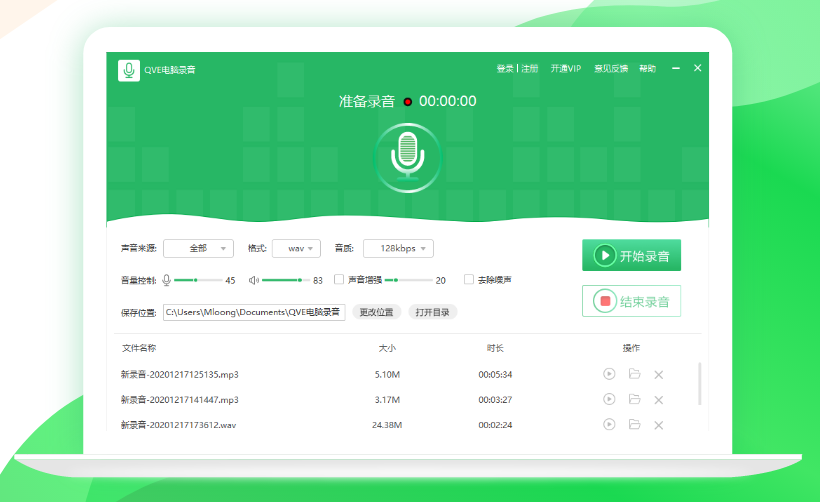Open 意见反馈 in the top bar
Screen dimensions: 820x502
click(611, 69)
